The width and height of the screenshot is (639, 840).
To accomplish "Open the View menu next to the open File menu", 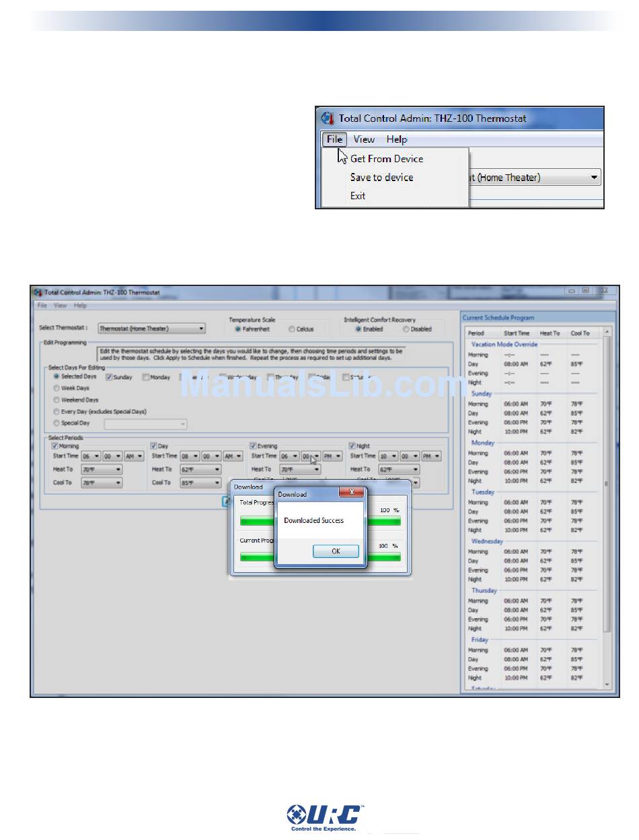I will pos(364,139).
